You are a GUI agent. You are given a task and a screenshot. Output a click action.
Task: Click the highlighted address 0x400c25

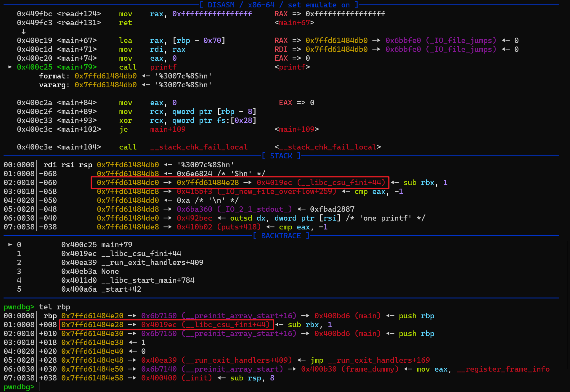pos(34,67)
